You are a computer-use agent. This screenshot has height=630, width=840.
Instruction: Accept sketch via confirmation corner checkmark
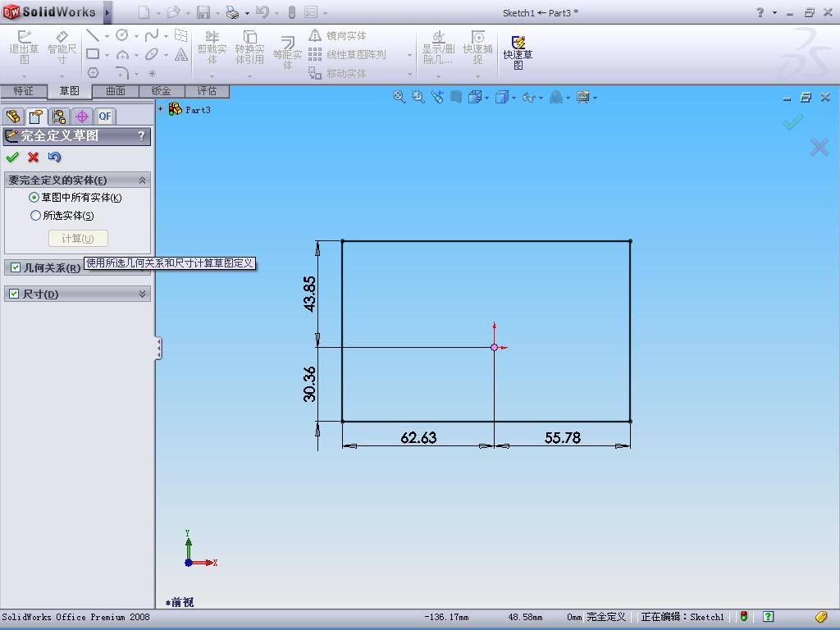(792, 121)
